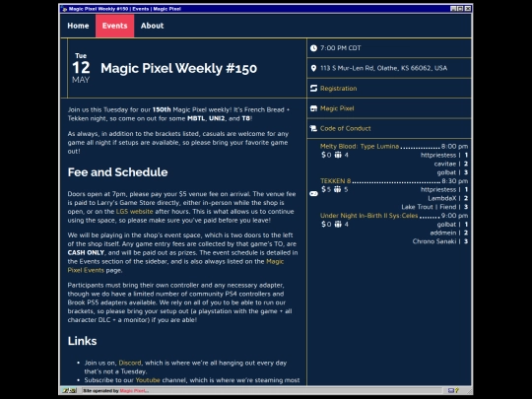Viewport: 532px width, 399px height.
Task: Click httpriestess in Melty Blood results
Action: pyautogui.click(x=438, y=155)
